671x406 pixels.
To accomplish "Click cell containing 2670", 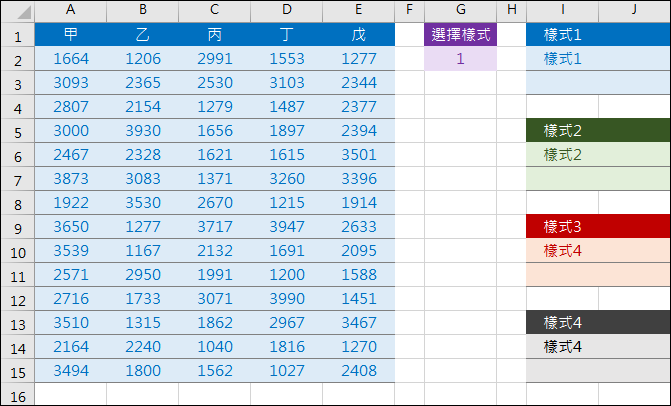I will tap(214, 202).
